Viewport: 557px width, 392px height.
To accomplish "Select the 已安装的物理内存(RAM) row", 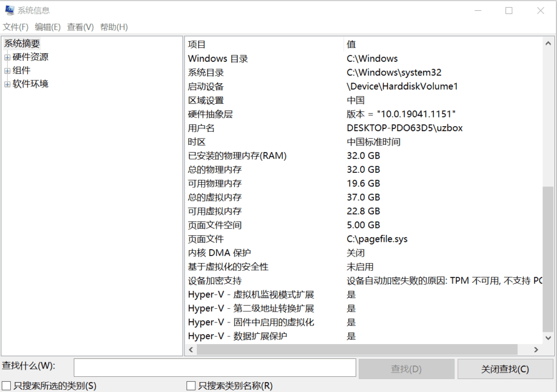I will (x=237, y=155).
